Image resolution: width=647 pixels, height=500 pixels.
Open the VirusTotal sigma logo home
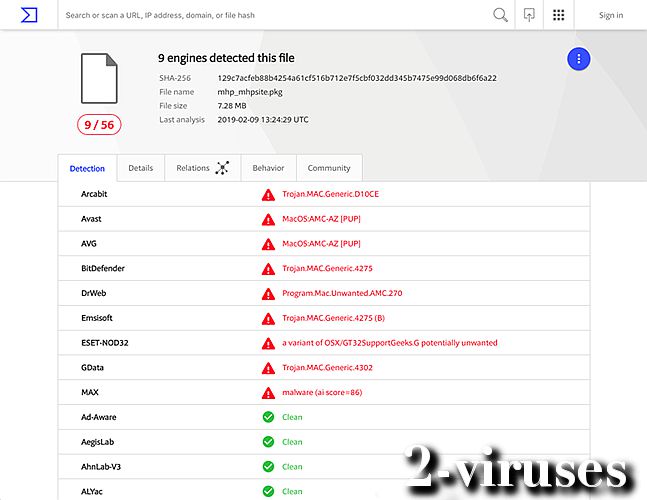click(x=29, y=15)
